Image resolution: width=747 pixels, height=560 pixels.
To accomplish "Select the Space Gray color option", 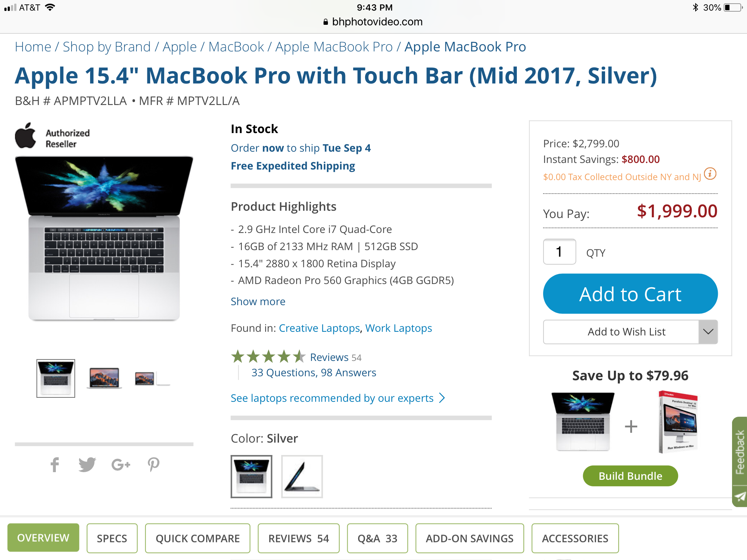I will [x=302, y=477].
